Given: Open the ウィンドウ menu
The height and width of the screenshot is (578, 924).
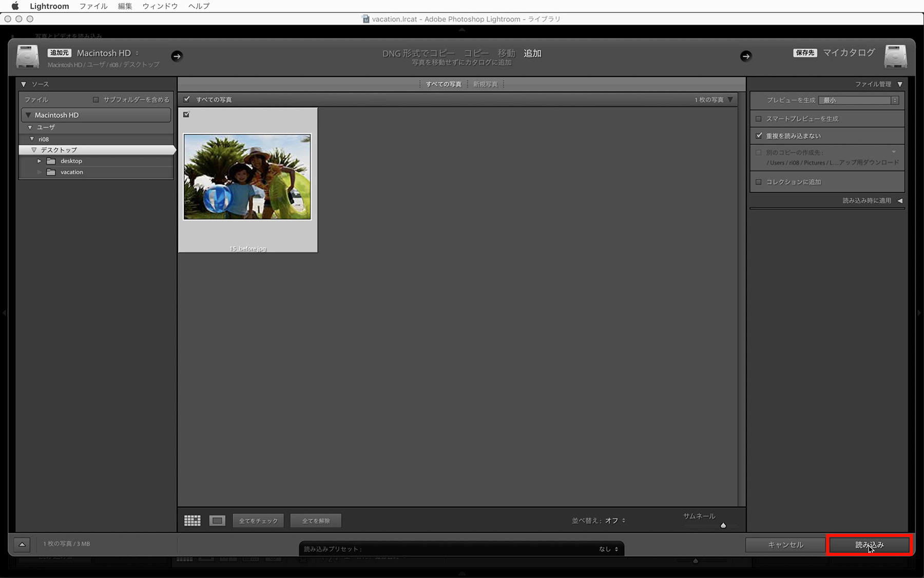Looking at the screenshot, I should (x=160, y=6).
